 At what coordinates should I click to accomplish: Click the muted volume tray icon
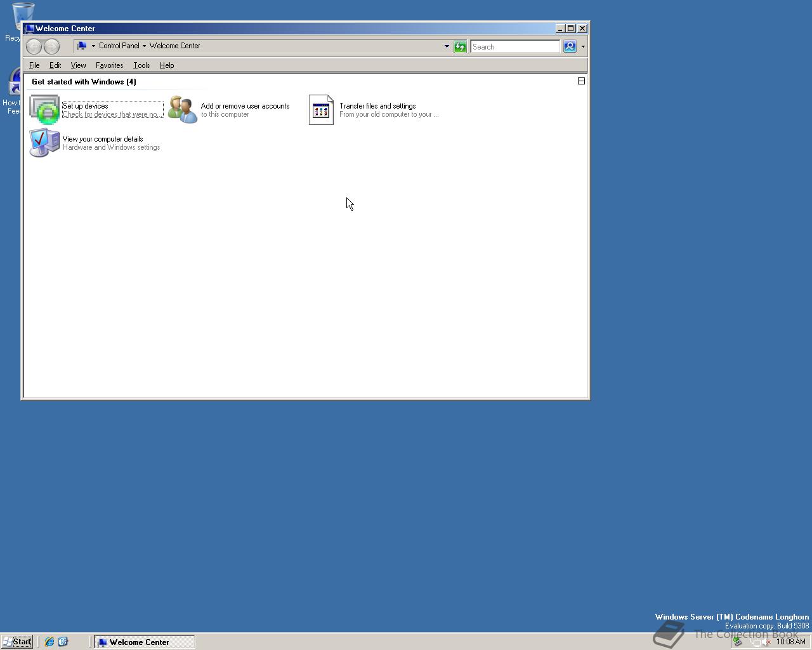766,642
